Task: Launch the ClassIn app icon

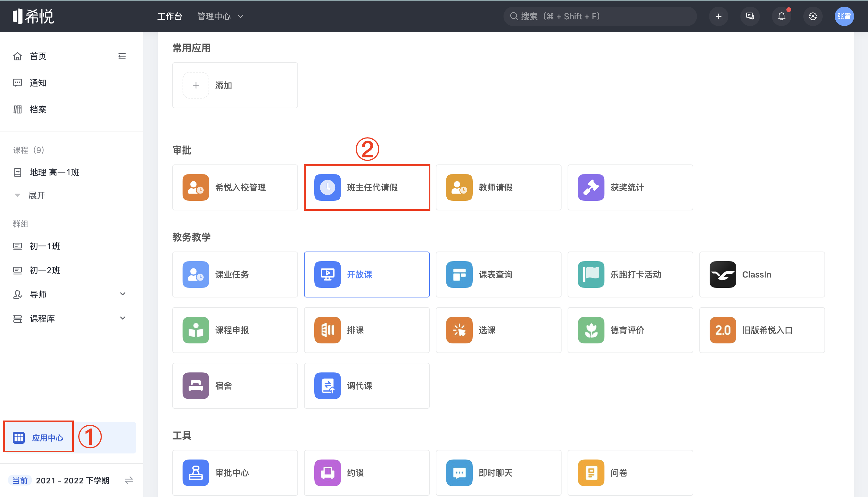Action: coord(723,274)
